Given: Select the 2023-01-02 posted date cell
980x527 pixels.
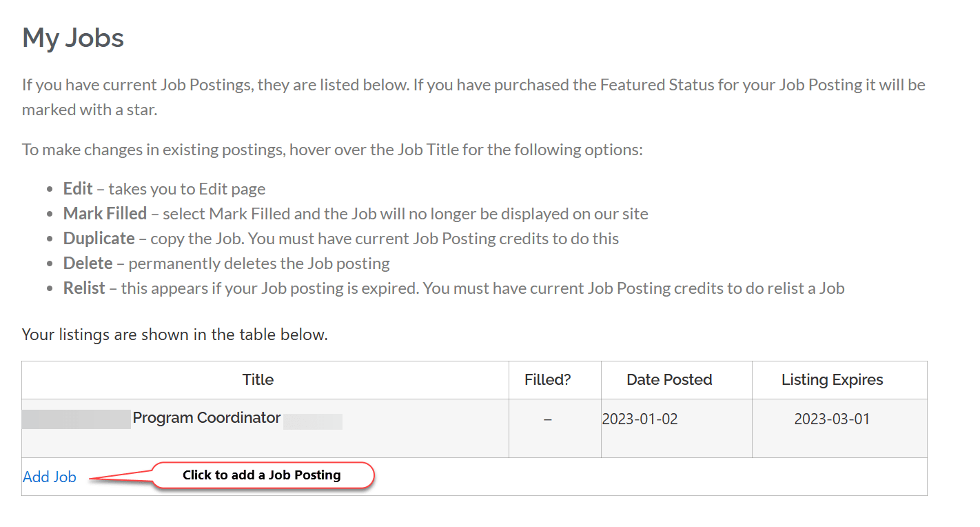Looking at the screenshot, I should pyautogui.click(x=640, y=417).
